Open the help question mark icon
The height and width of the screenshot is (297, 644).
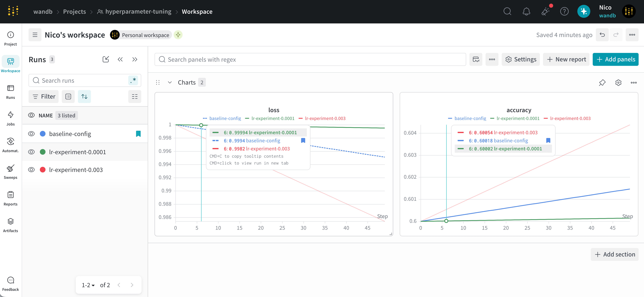tap(564, 11)
